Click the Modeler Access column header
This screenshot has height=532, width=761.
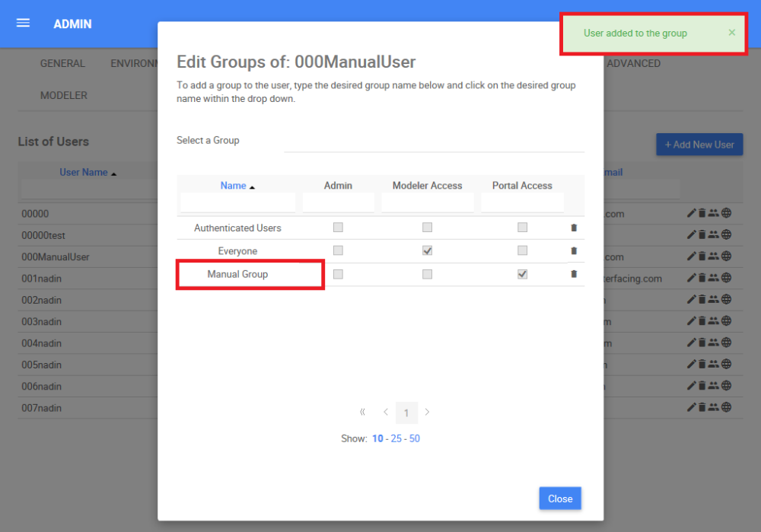click(427, 186)
